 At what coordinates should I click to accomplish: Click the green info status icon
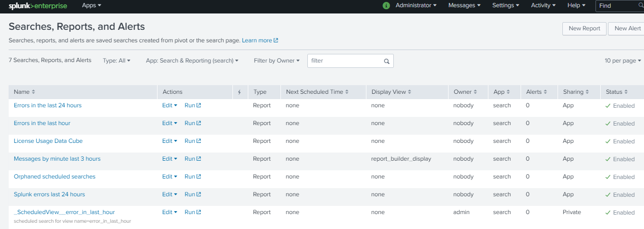386,6
